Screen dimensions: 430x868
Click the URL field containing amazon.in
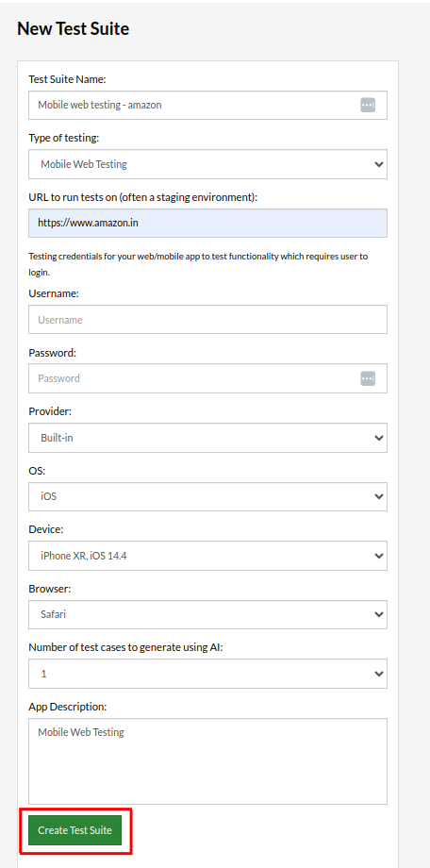pos(207,223)
